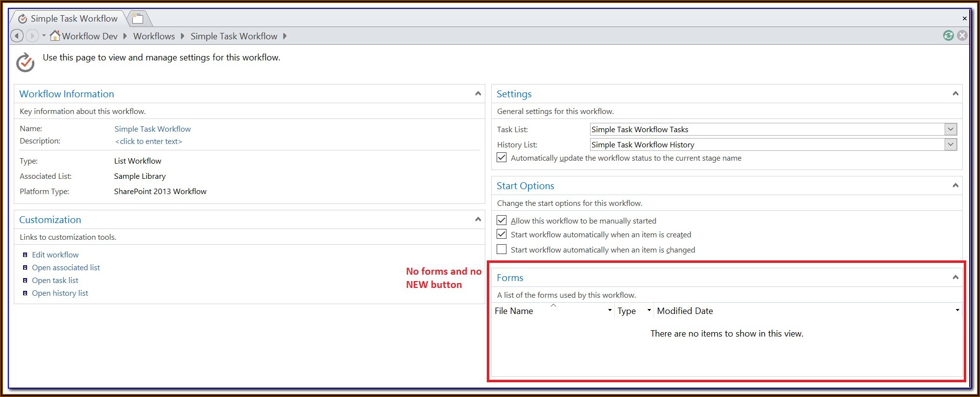Open the Task List dropdown
Screen dimensions: 980x397
coord(950,129)
